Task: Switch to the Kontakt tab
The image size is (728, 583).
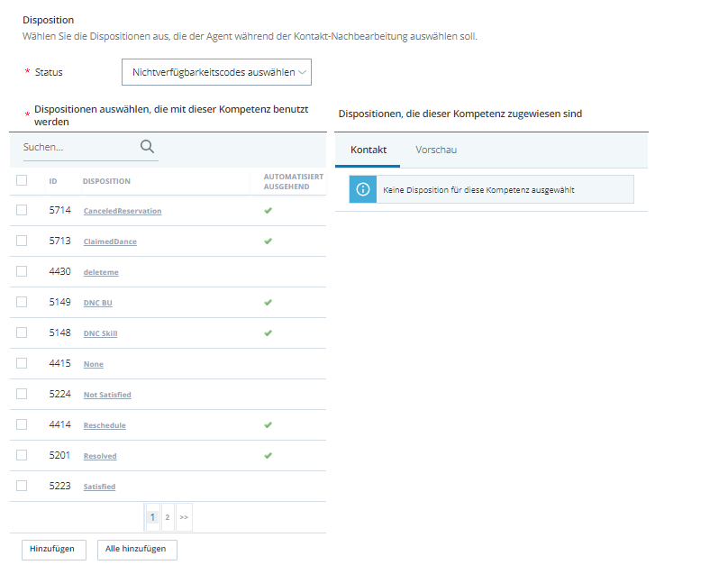Action: (369, 150)
